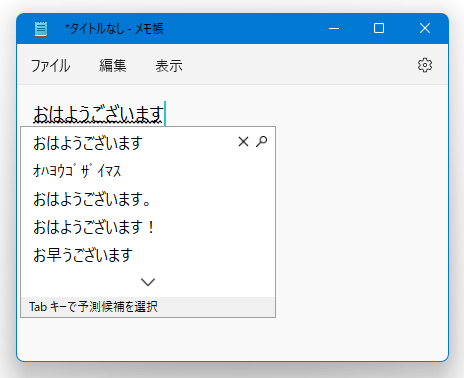The height and width of the screenshot is (378, 464).
Task: Click the Notepad app icon in title bar
Action: tap(41, 29)
